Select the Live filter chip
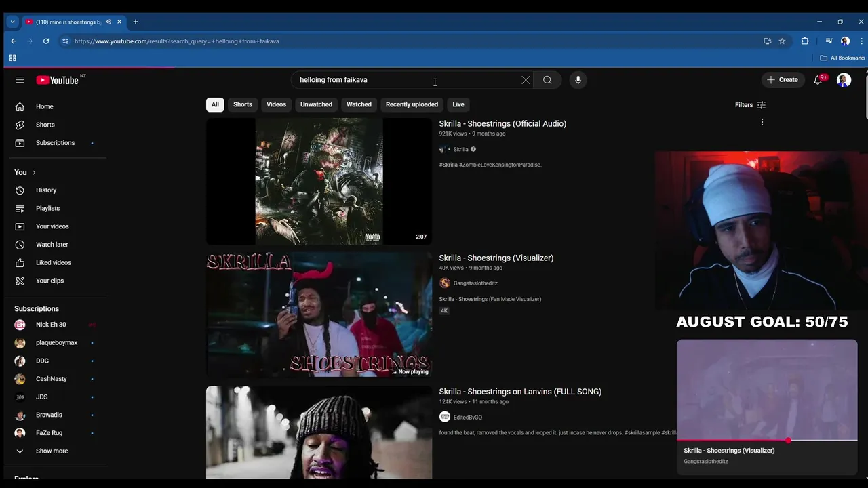This screenshot has width=868, height=488. [x=458, y=104]
